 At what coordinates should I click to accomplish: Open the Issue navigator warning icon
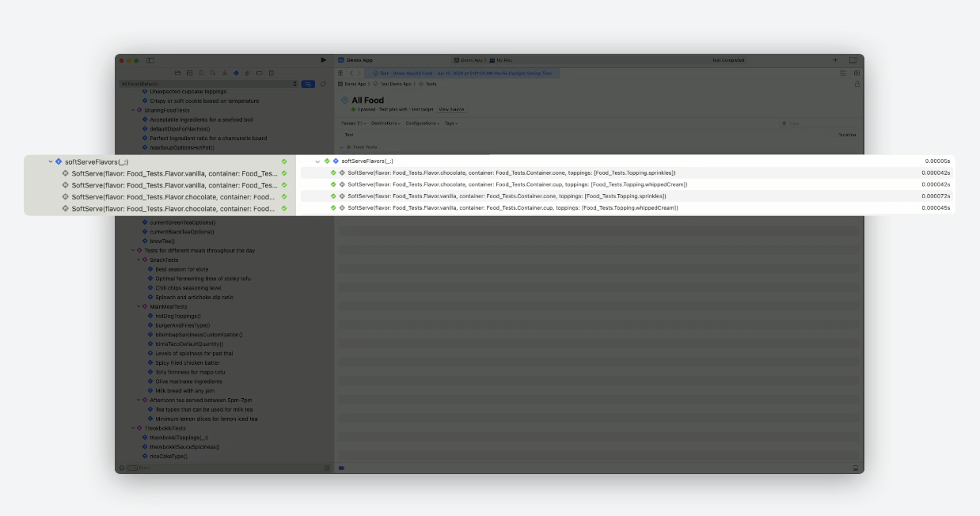tap(224, 73)
